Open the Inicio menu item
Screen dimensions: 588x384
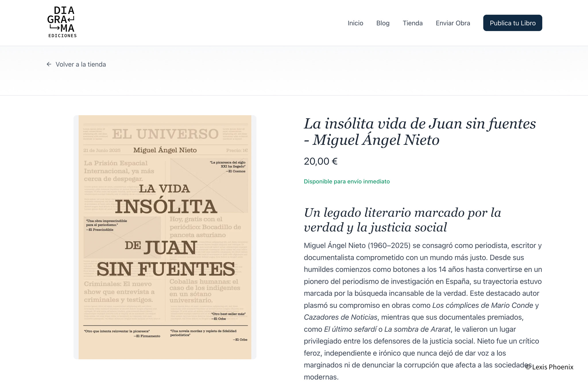[x=355, y=23]
